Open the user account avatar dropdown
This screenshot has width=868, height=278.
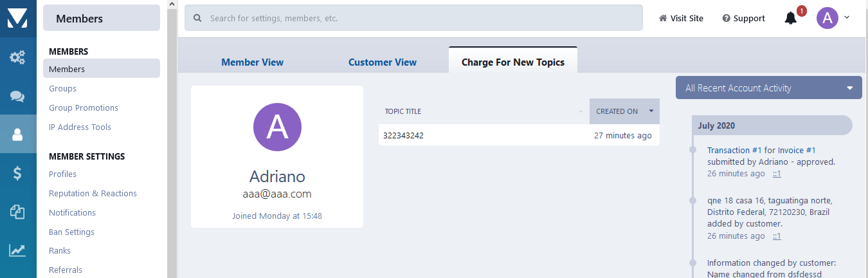833,18
